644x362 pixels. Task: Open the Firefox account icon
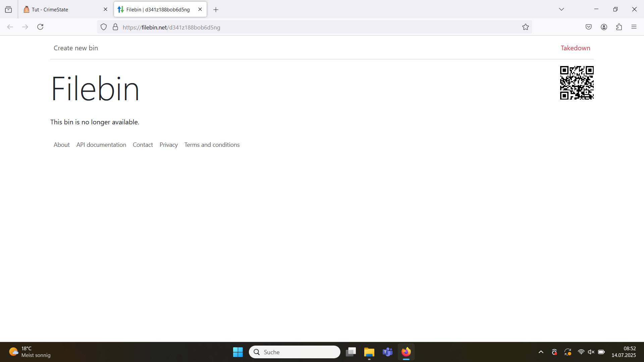point(604,27)
